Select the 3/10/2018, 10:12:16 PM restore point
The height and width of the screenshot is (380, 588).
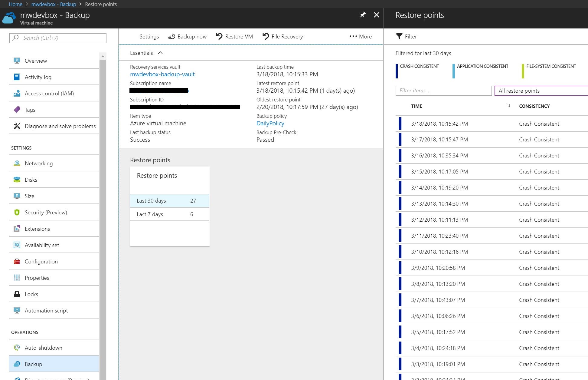point(492,252)
